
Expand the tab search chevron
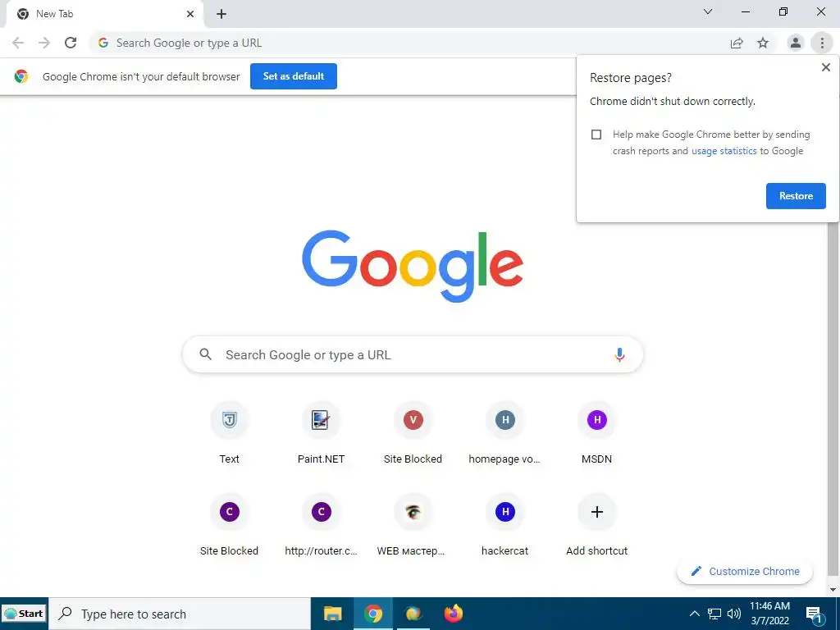coord(708,11)
